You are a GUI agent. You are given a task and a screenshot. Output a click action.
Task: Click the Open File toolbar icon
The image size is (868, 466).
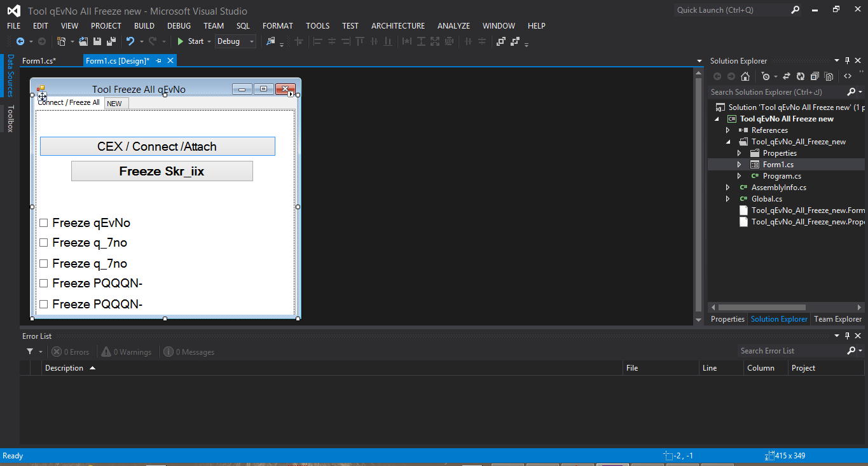[x=83, y=41]
